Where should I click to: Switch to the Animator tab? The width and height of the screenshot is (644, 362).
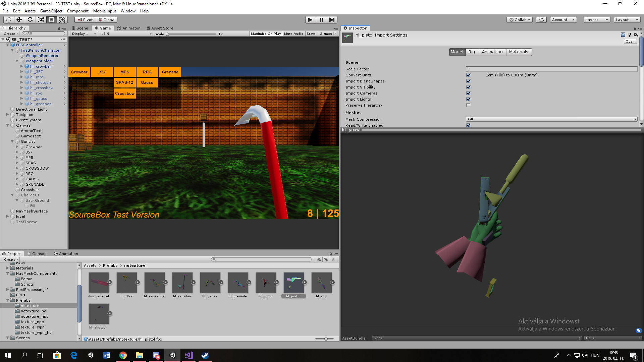click(x=128, y=28)
